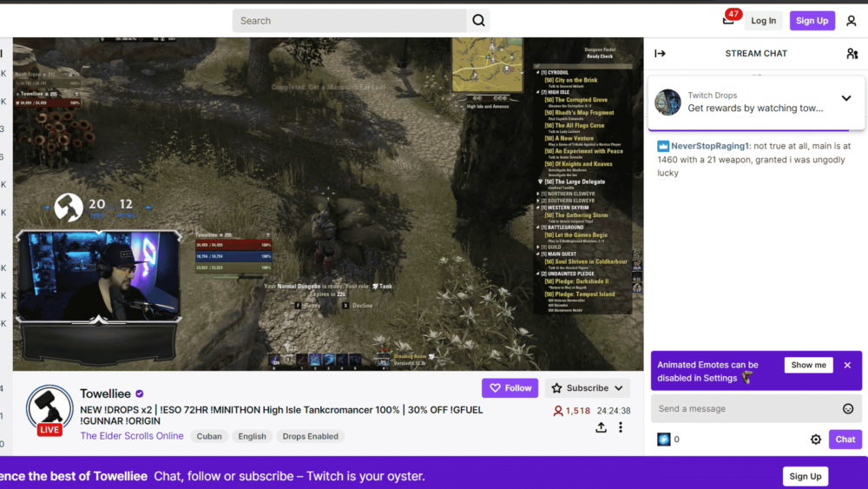Follow the Towelliee channel
The height and width of the screenshot is (489, 868).
(x=510, y=388)
